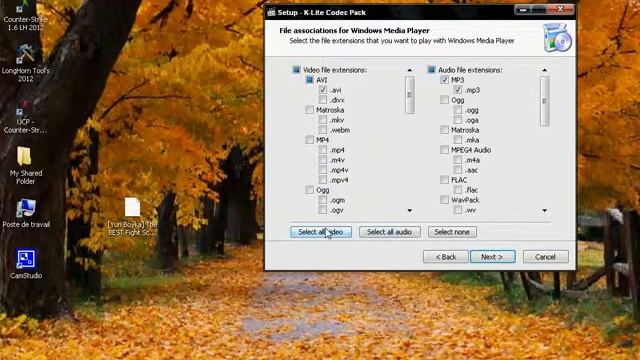Close the K-Lite Codec Pack setup window
Screen dimensions: 640x360
pyautogui.click(x=561, y=9)
